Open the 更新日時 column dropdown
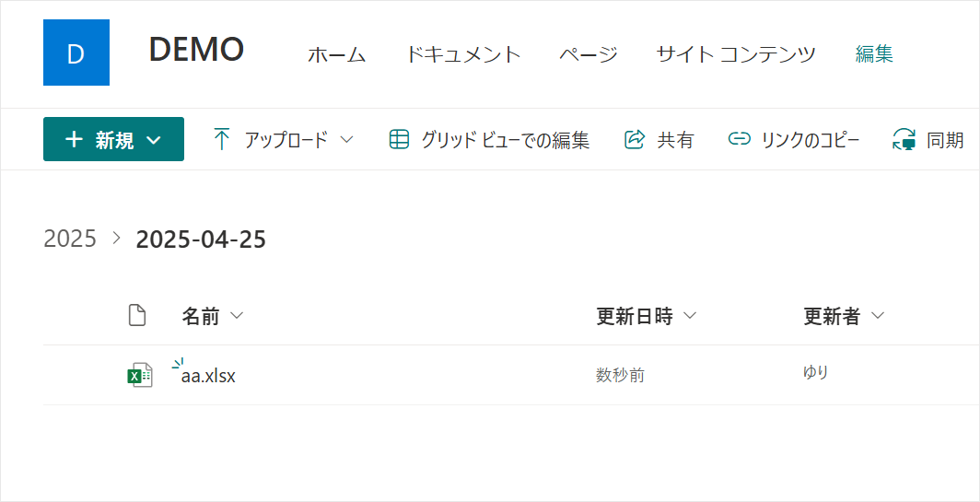 click(x=690, y=316)
